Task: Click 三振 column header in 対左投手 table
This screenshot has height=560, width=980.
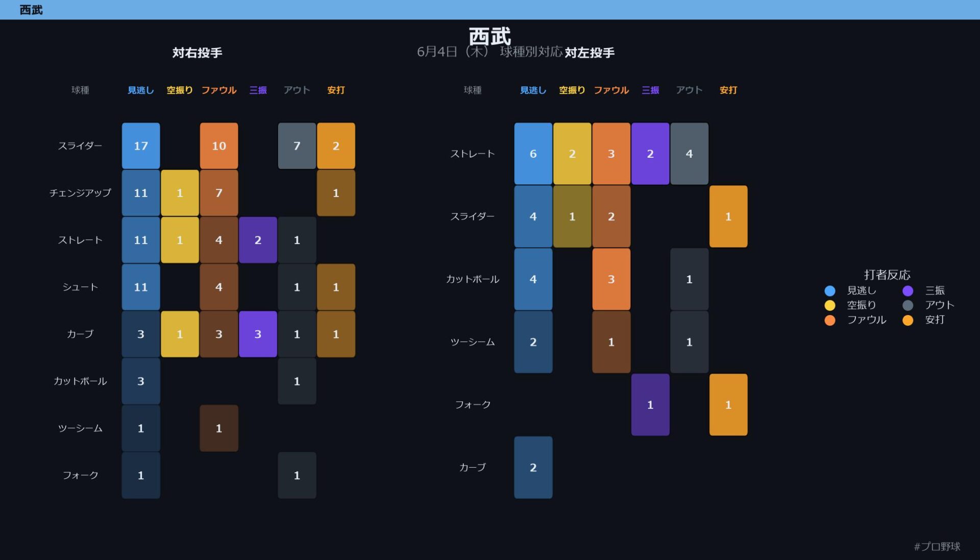Action: [650, 90]
